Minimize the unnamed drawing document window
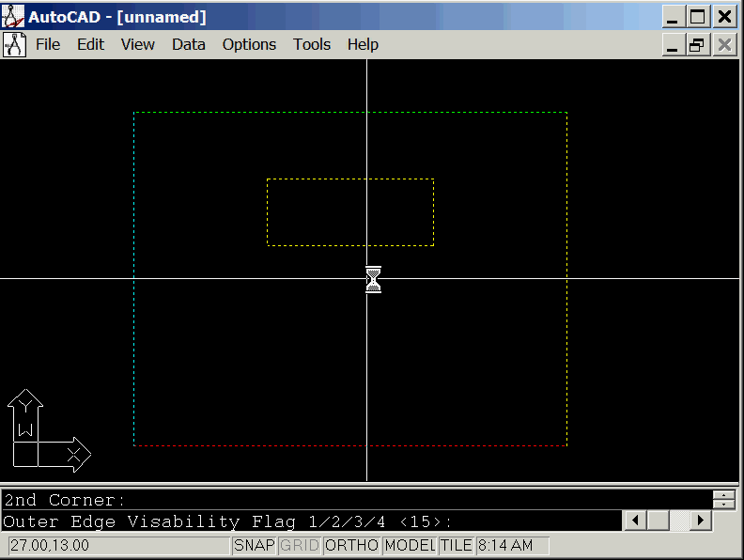744x560 pixels. pos(673,45)
